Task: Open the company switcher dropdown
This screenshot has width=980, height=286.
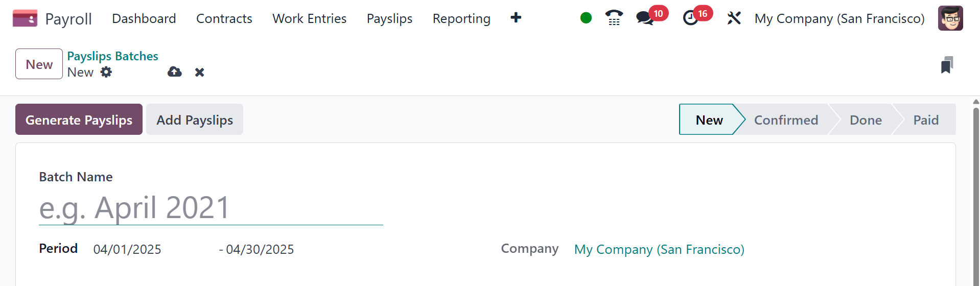Action: pos(839,19)
